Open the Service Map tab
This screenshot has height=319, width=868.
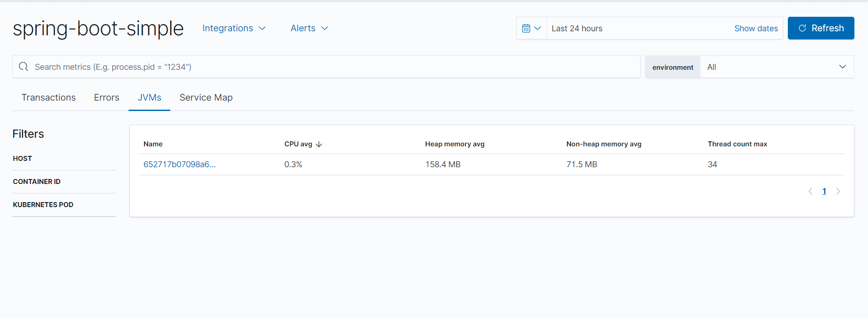(206, 97)
